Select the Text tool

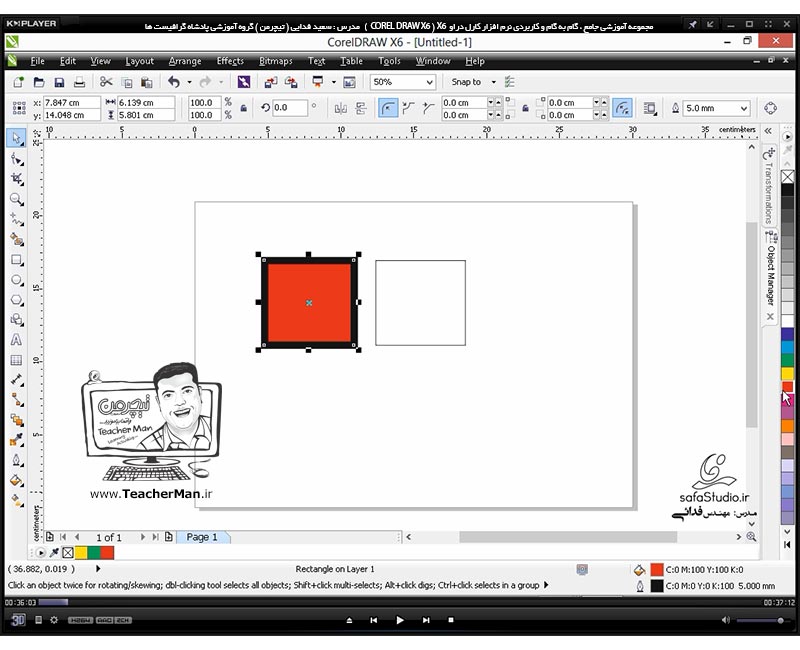(x=16, y=340)
